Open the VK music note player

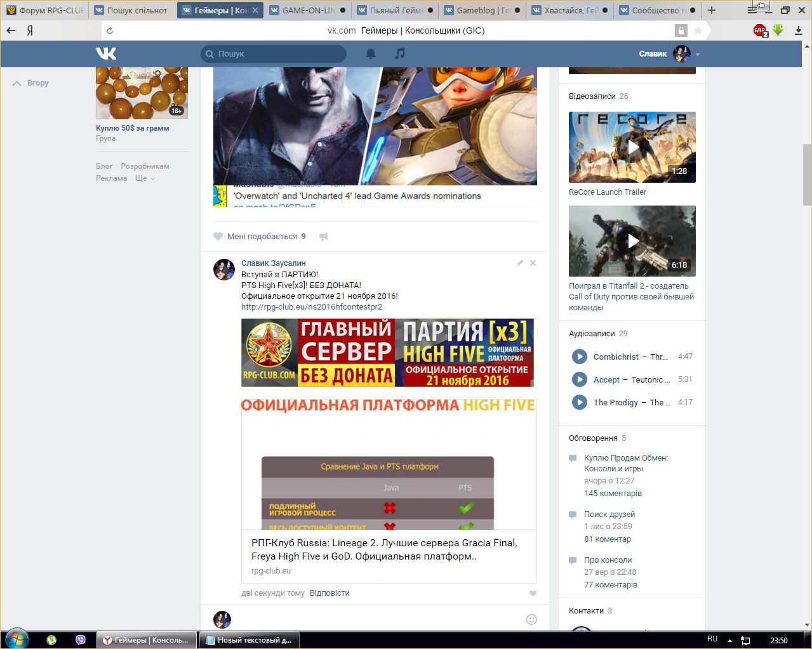[399, 54]
